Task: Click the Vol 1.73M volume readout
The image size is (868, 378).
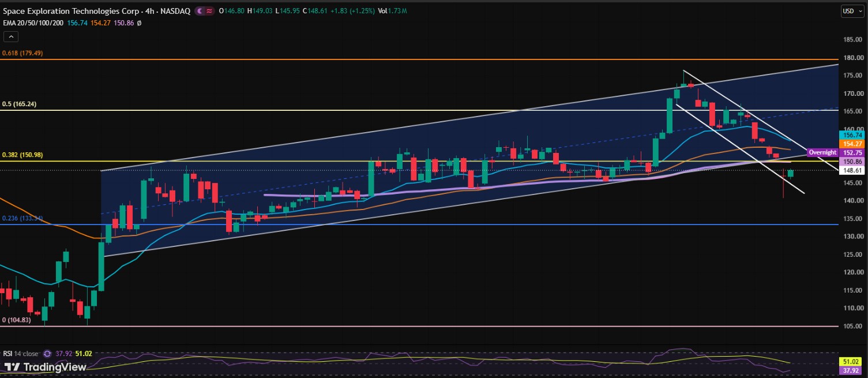Action: [x=392, y=11]
